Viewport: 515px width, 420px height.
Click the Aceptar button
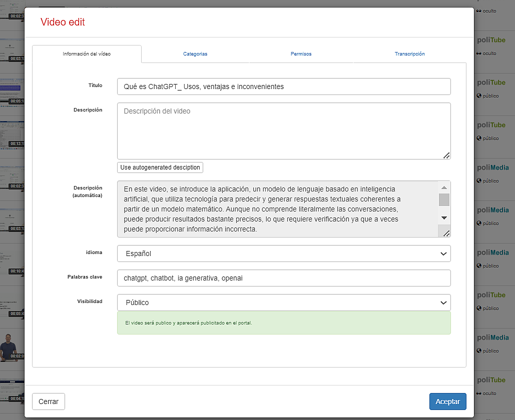tap(447, 401)
